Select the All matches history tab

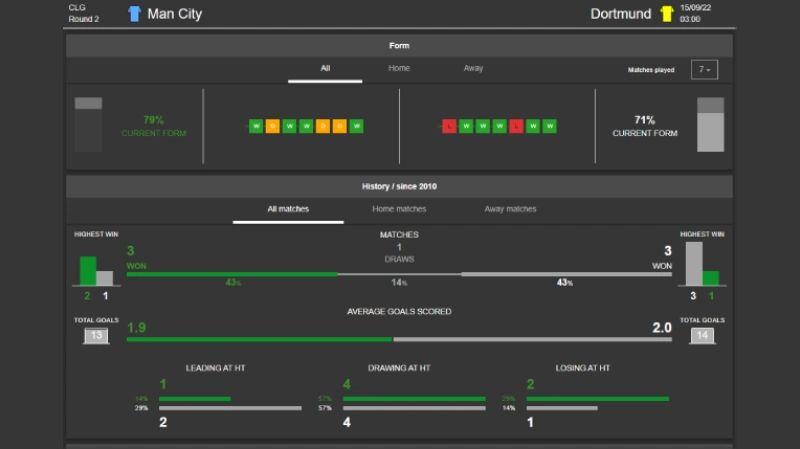click(x=288, y=209)
